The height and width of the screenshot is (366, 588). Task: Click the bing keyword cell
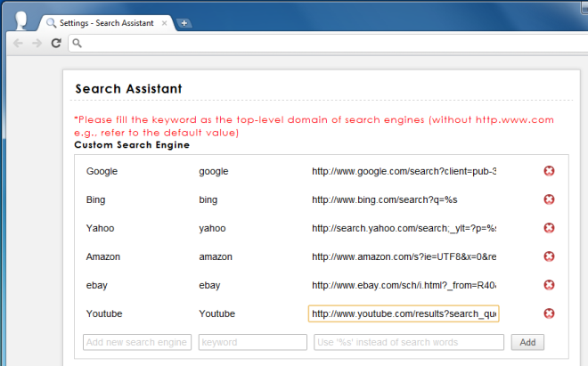208,199
